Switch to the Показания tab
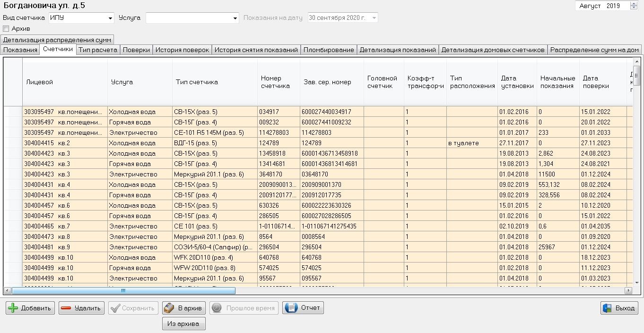The image size is (644, 333). coord(20,50)
